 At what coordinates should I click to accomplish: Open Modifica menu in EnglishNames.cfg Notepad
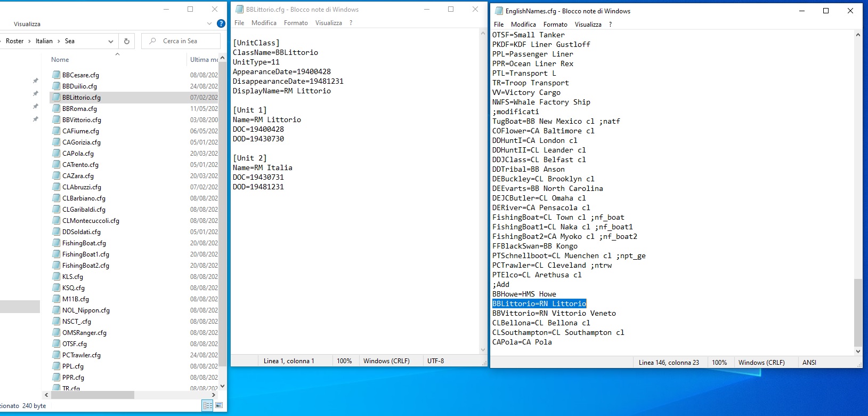point(523,25)
